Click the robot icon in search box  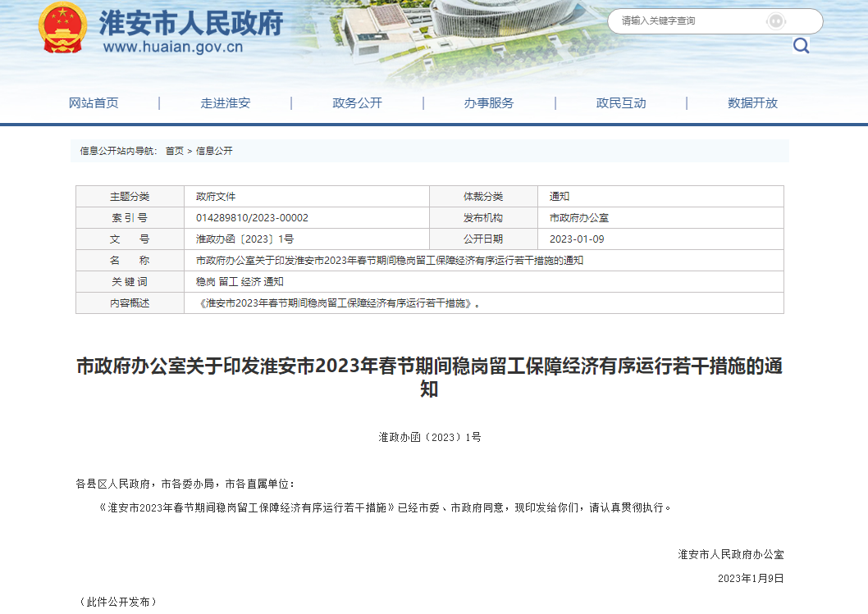(x=776, y=21)
